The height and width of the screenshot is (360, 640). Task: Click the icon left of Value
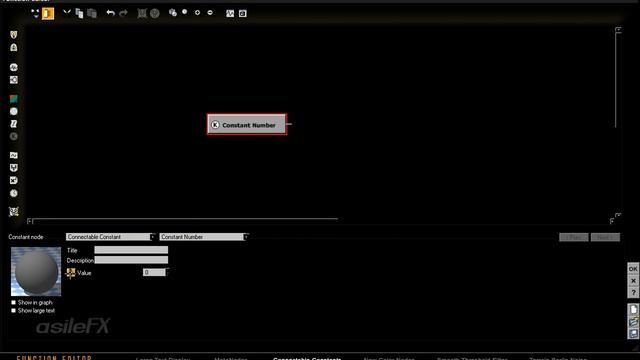[71, 273]
